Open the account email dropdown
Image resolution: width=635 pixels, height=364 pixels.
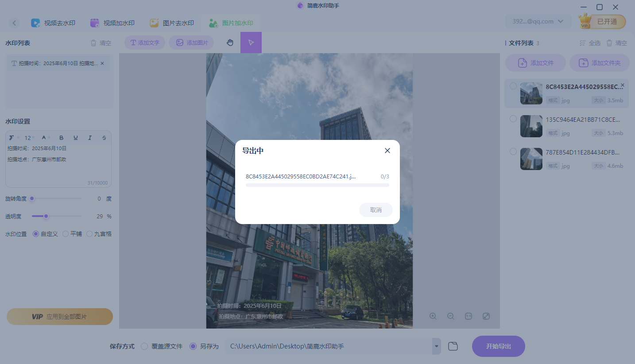(538, 21)
